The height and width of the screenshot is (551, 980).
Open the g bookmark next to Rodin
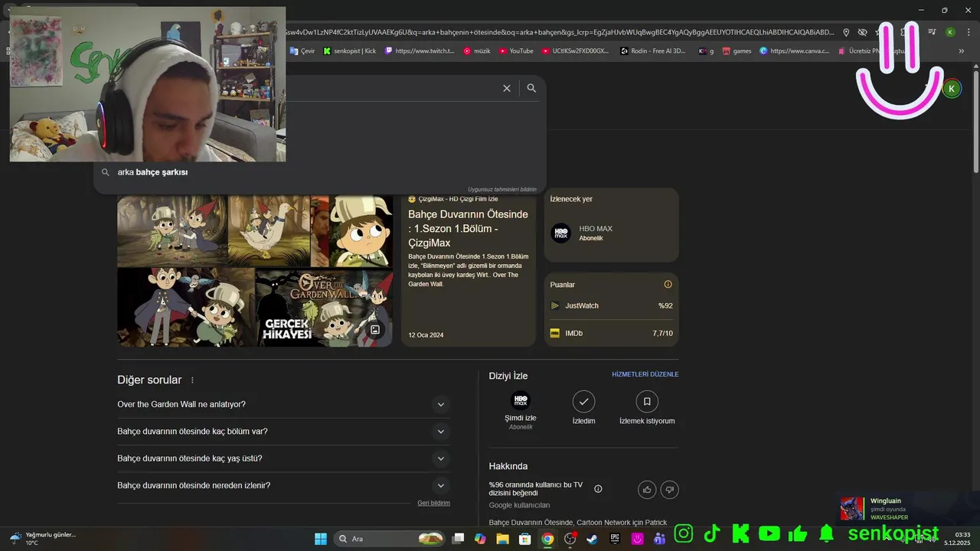click(705, 51)
